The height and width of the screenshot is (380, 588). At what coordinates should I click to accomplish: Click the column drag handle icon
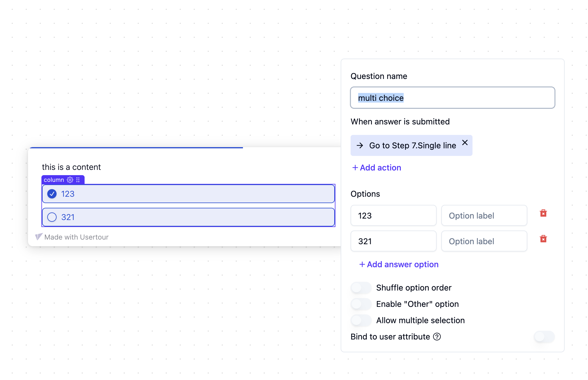pos(78,180)
